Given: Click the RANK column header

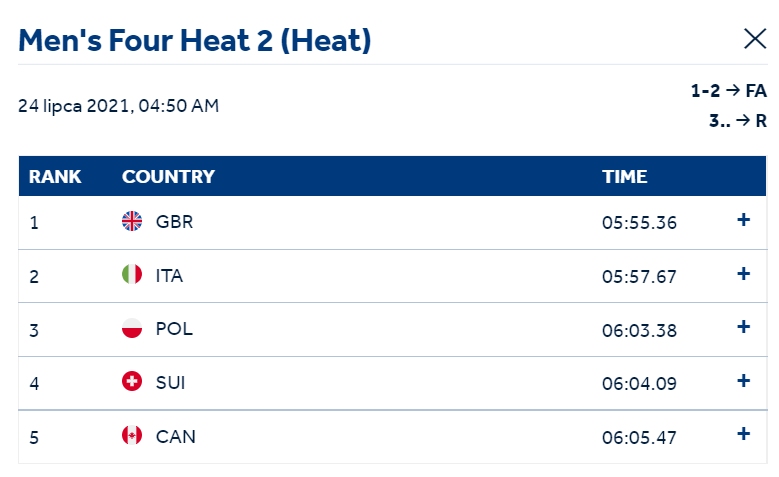Looking at the screenshot, I should tap(55, 176).
